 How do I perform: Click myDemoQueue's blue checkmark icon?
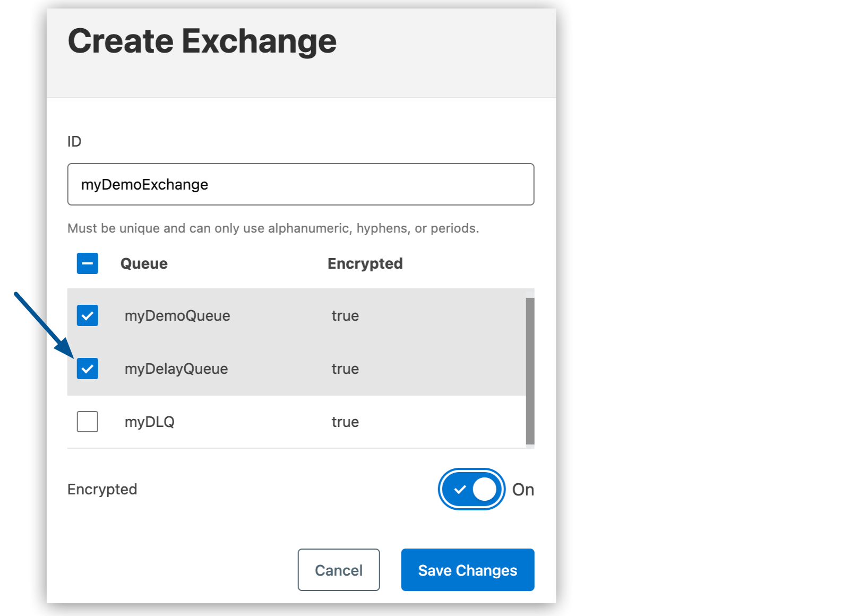pos(87,315)
